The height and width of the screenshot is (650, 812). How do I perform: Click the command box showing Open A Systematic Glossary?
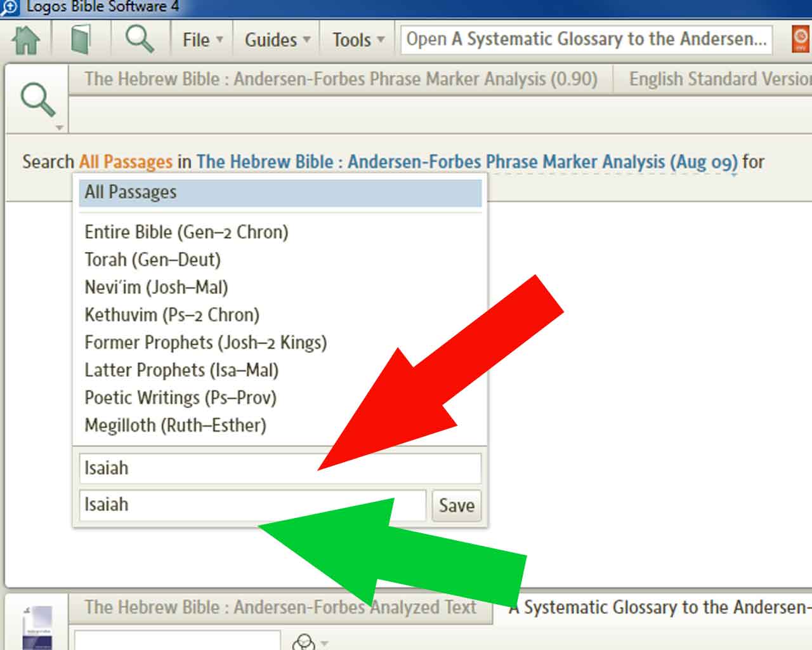point(586,39)
